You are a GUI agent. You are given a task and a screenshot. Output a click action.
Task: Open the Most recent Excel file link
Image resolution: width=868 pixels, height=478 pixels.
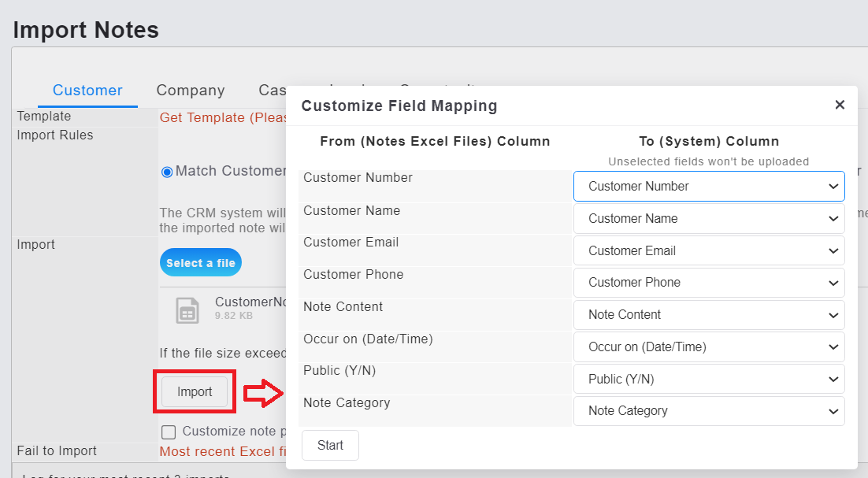click(222, 451)
